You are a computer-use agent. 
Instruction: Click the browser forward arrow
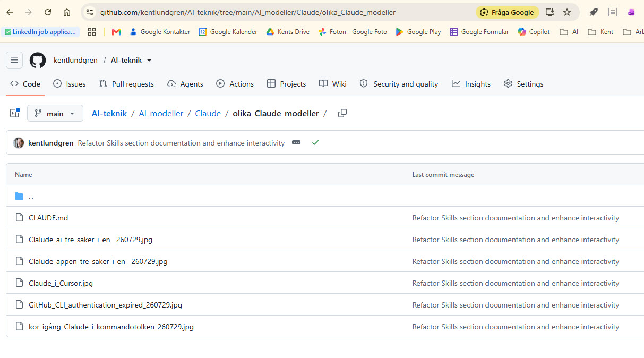click(29, 12)
